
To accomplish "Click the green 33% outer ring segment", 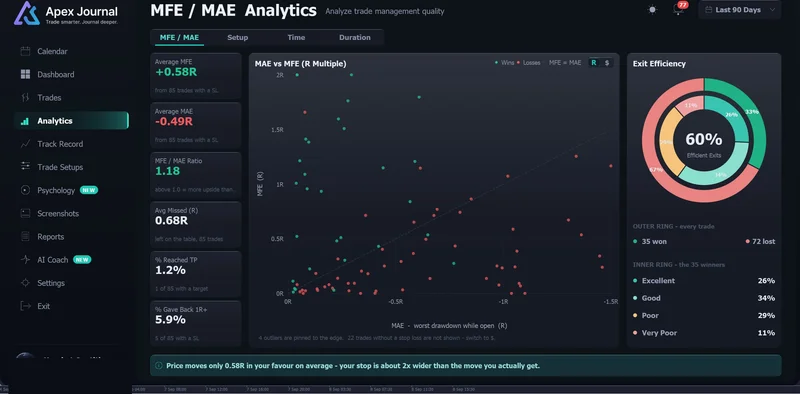I will click(753, 111).
